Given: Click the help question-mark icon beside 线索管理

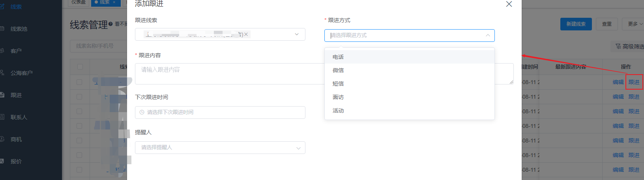Looking at the screenshot, I should 110,24.
